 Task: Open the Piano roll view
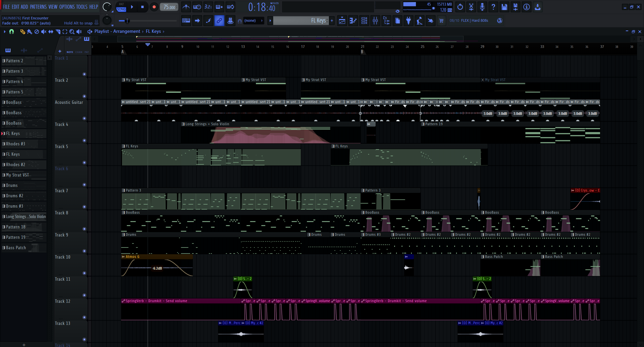point(353,21)
